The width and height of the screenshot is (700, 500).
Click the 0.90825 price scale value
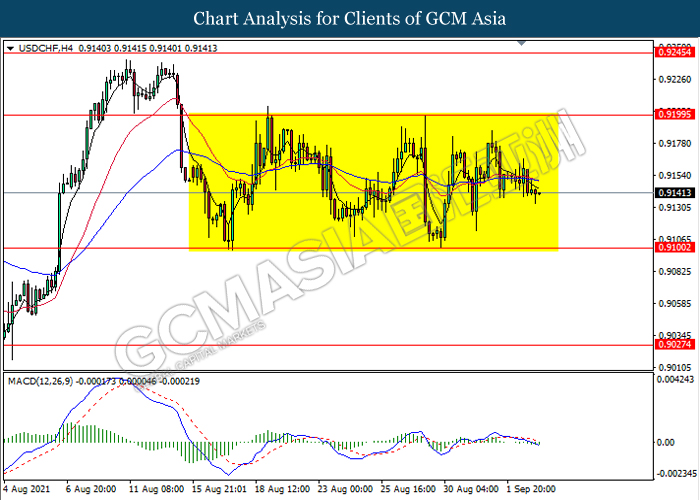(675, 271)
